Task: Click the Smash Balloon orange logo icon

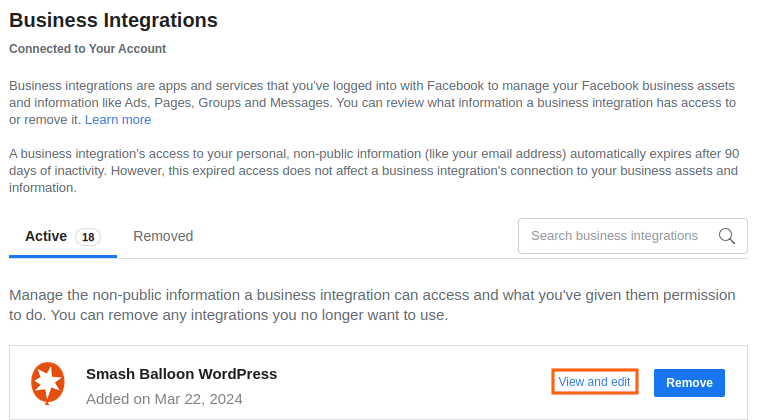Action: point(48,383)
